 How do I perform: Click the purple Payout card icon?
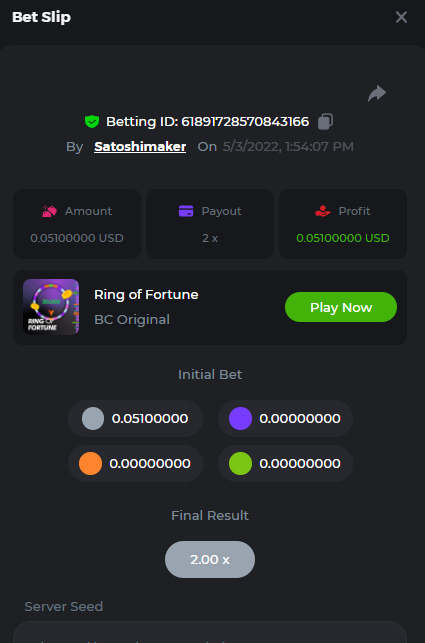pyautogui.click(x=186, y=211)
